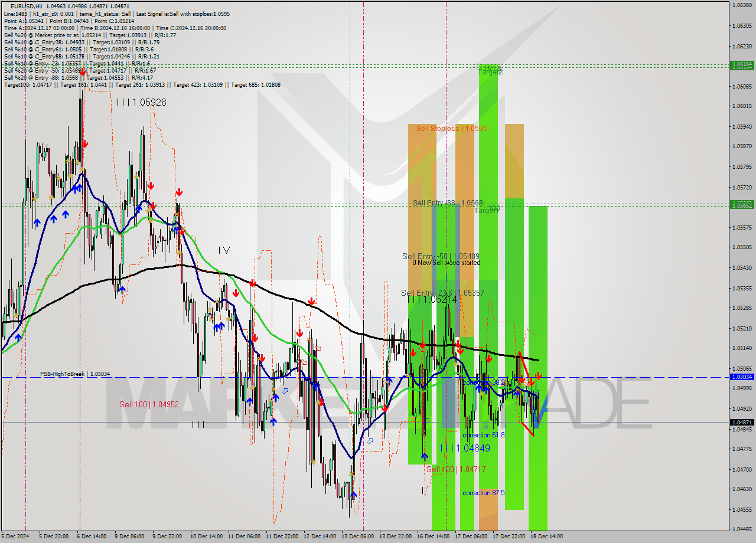Click 1.05355 on the price axis
756x543 pixels.
742,289
